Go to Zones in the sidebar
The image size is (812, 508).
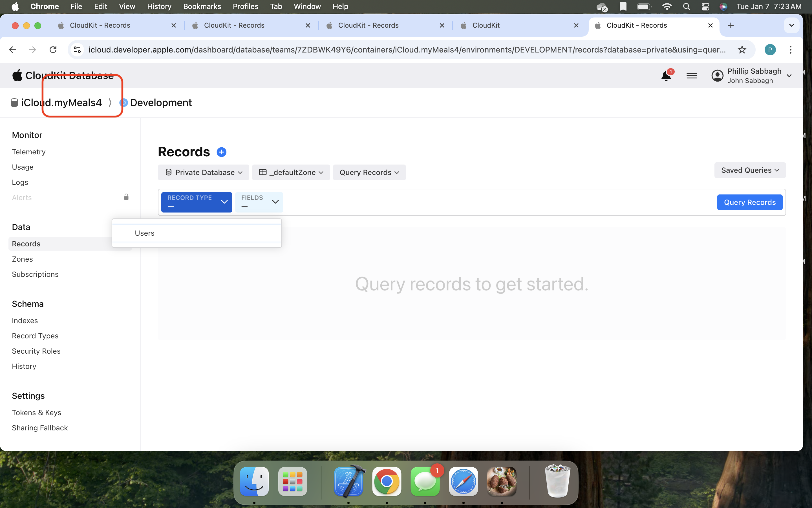pyautogui.click(x=23, y=259)
